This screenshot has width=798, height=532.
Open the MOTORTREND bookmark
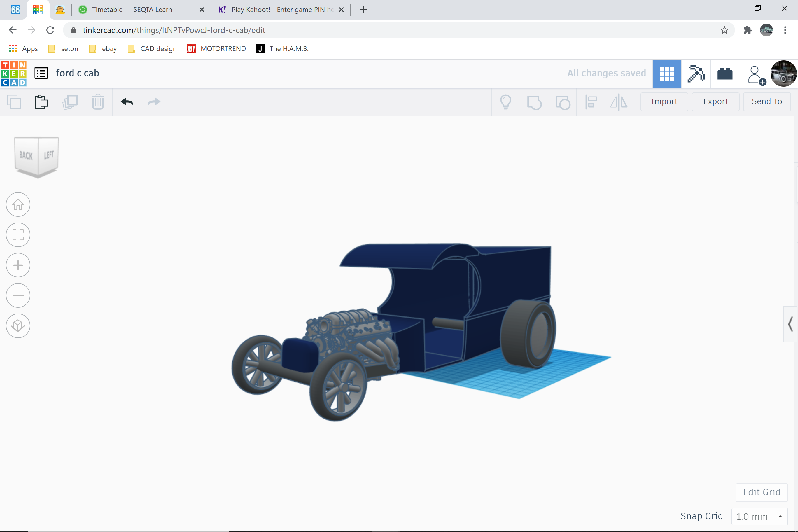click(216, 48)
